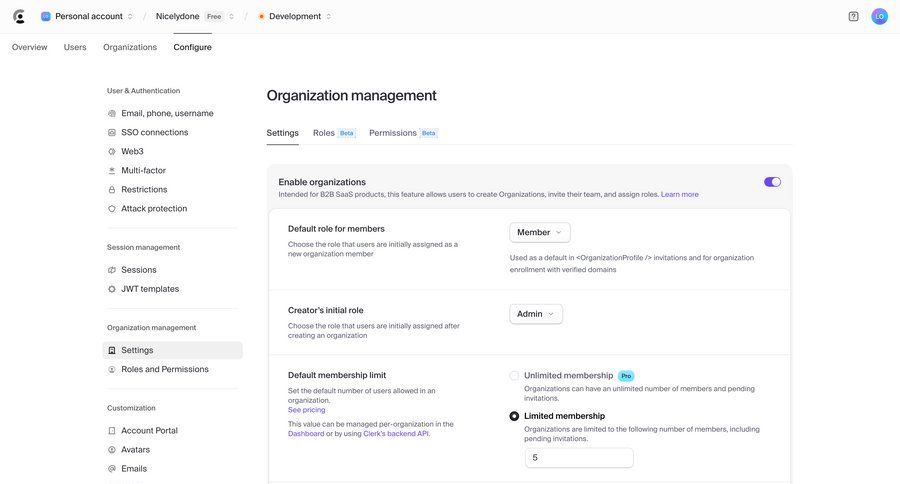
Task: Open the help question mark icon
Action: (x=854, y=17)
